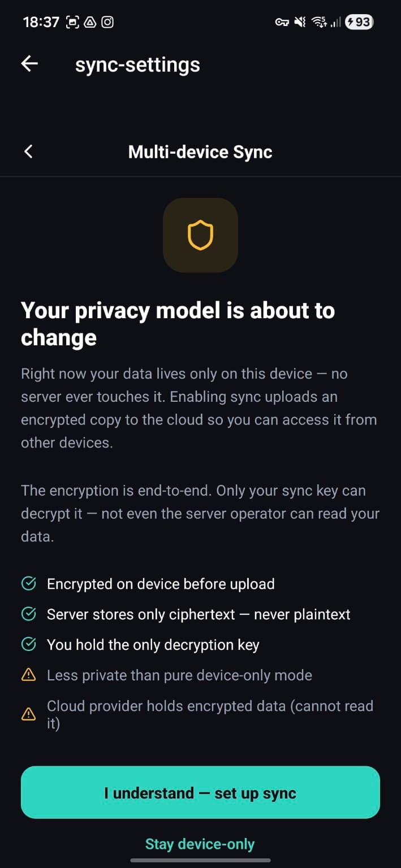Tap the screen-record notification icon near the clock
The width and height of the screenshot is (401, 868).
tap(72, 21)
